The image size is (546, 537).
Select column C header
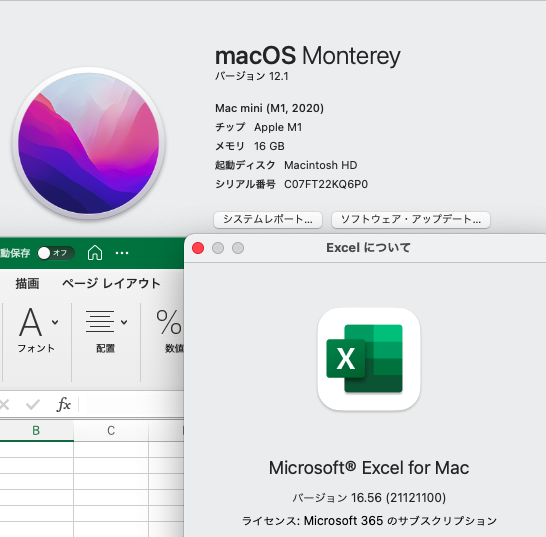tap(111, 431)
